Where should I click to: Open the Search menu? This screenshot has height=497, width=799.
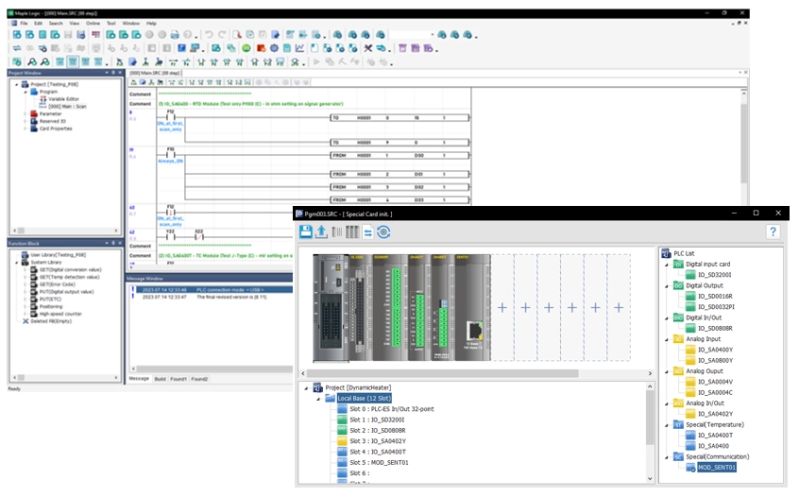click(56, 23)
